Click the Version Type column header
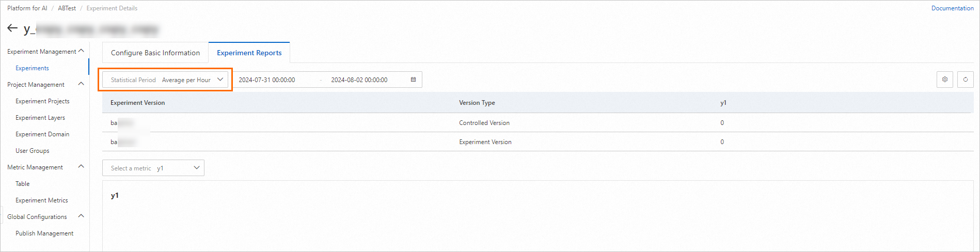The height and width of the screenshot is (252, 980). (477, 103)
